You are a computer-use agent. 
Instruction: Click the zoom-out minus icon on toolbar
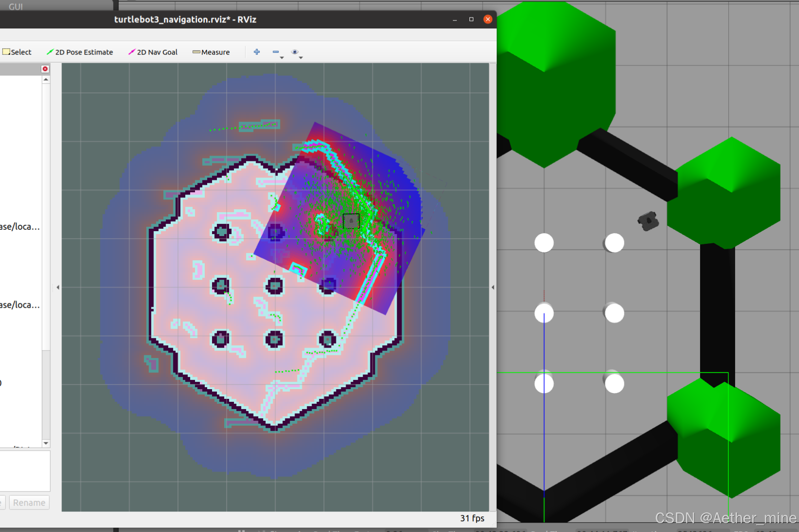pos(276,52)
